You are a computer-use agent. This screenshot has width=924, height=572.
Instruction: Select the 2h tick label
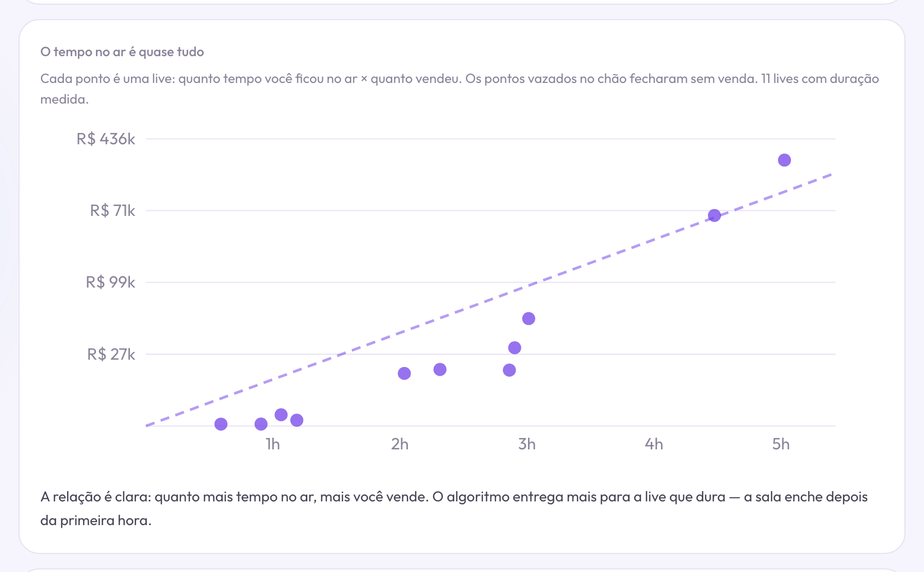point(400,444)
